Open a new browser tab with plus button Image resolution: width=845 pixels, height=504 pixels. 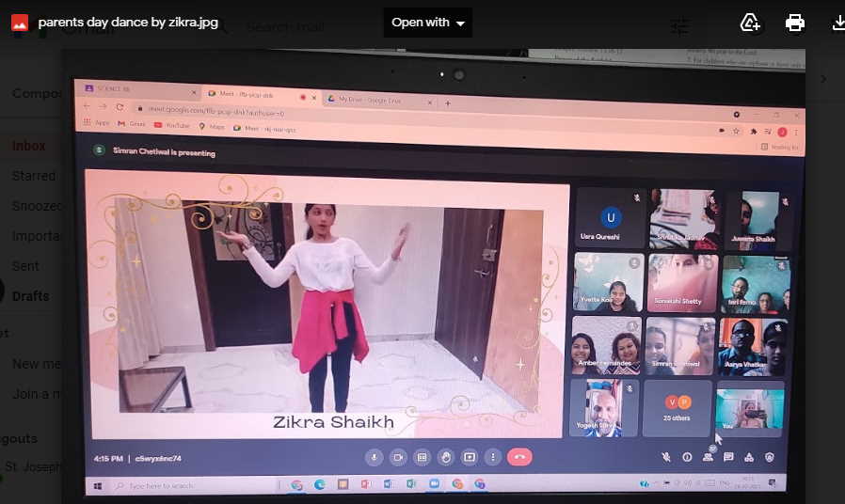447,102
